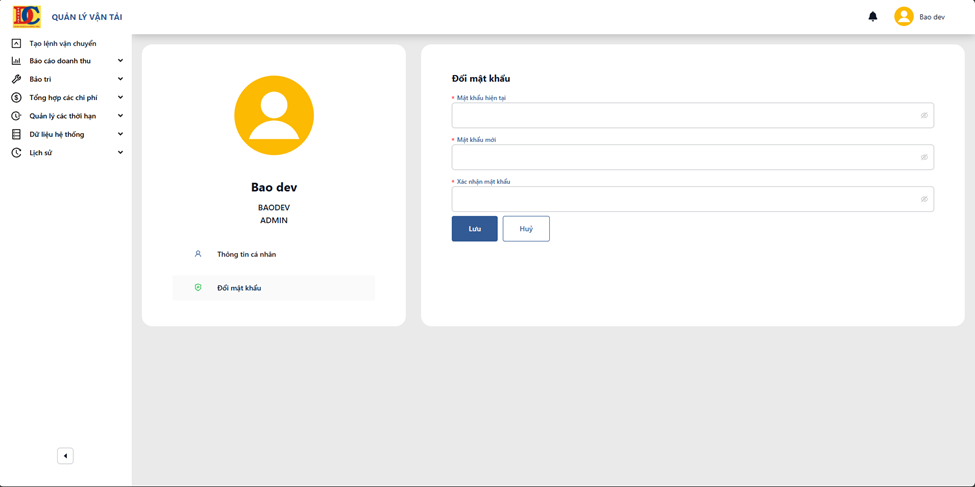Expand the Báo cáo doanh thu submenu
Screen dimensions: 975x487
pyautogui.click(x=121, y=61)
